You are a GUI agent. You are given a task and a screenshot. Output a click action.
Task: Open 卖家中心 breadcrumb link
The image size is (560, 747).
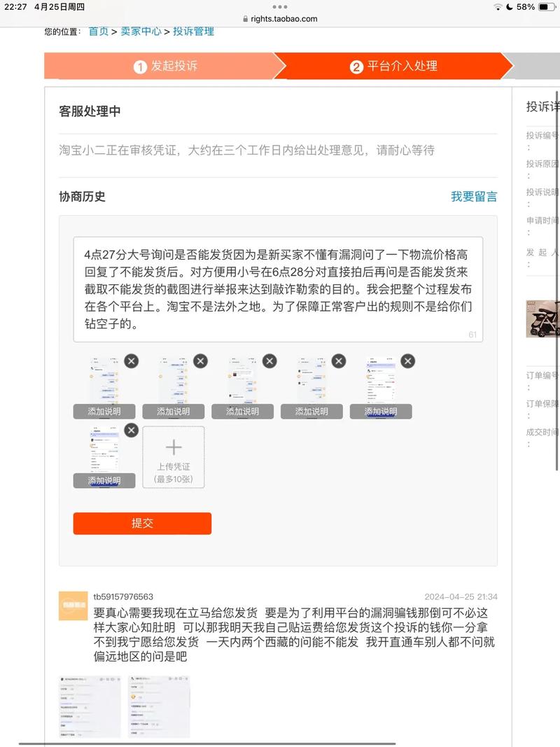click(x=141, y=32)
